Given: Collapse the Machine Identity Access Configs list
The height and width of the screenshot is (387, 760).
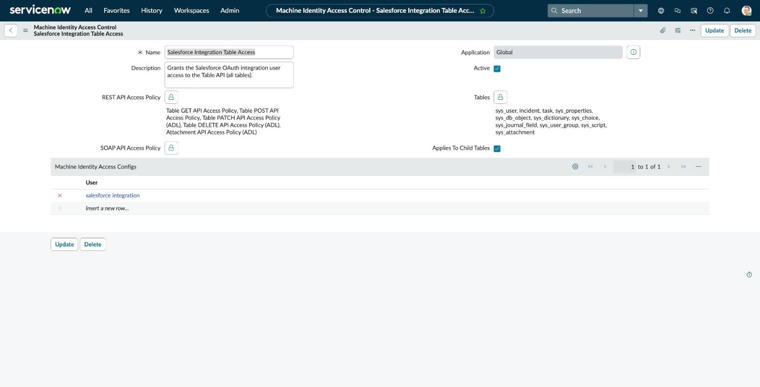Looking at the screenshot, I should click(698, 166).
